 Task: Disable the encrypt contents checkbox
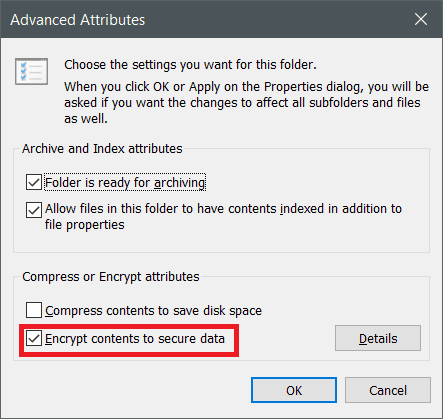pyautogui.click(x=34, y=338)
